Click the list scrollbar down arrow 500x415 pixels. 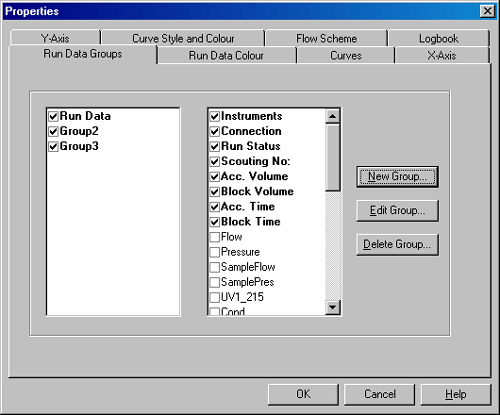(332, 307)
